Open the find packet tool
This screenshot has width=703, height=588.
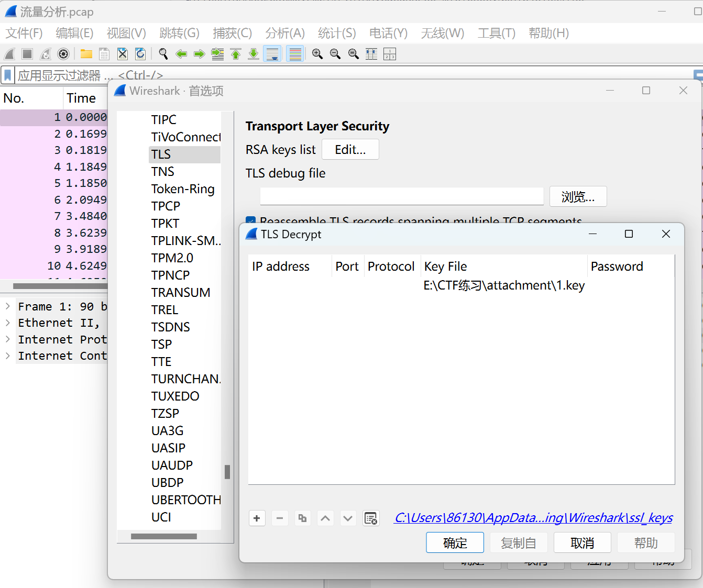pyautogui.click(x=163, y=53)
